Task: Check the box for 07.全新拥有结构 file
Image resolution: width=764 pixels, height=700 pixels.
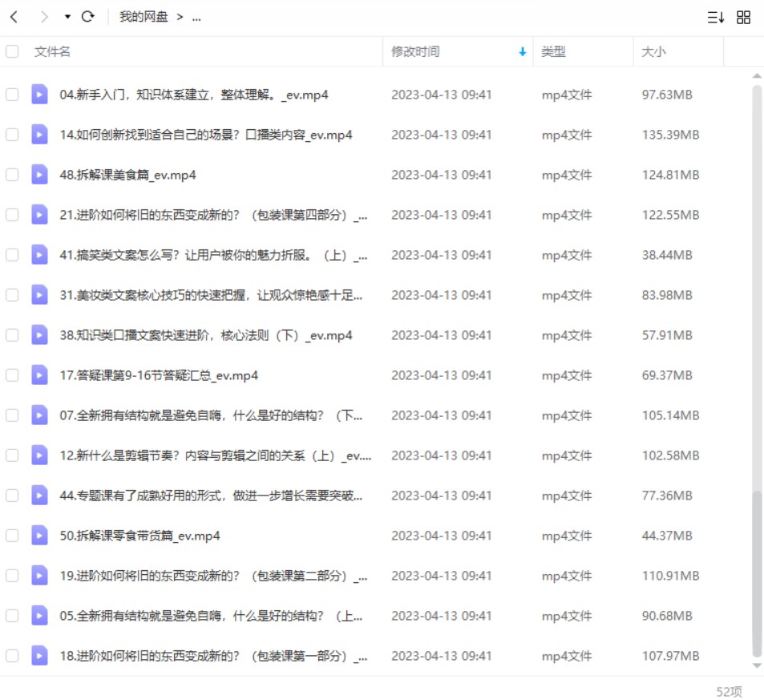Action: pos(12,415)
